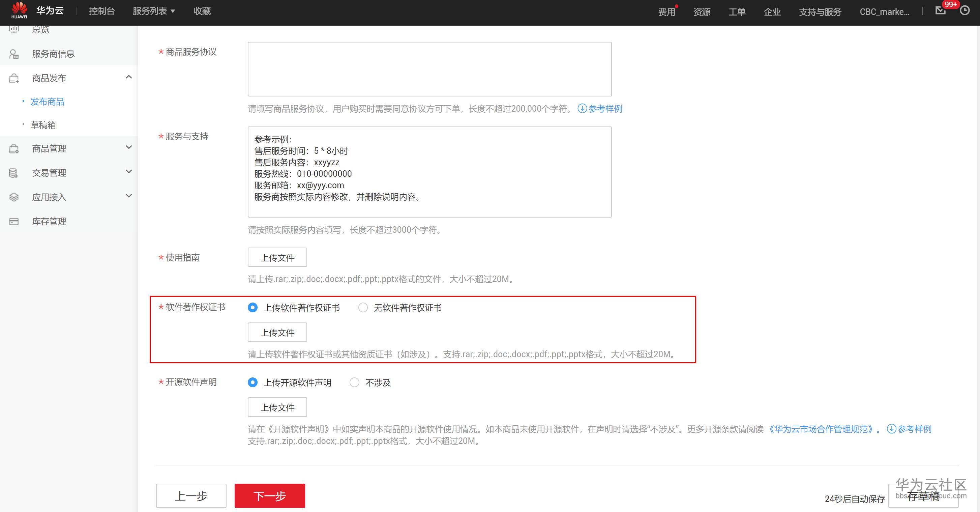The image size is (980, 512).
Task: Collapse the 商品发布 sidebar section
Action: (x=128, y=77)
